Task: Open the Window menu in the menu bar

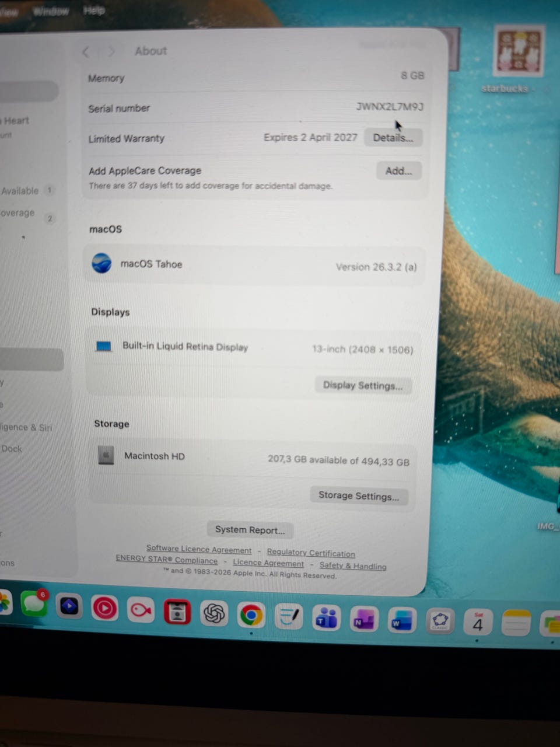Action: point(51,11)
